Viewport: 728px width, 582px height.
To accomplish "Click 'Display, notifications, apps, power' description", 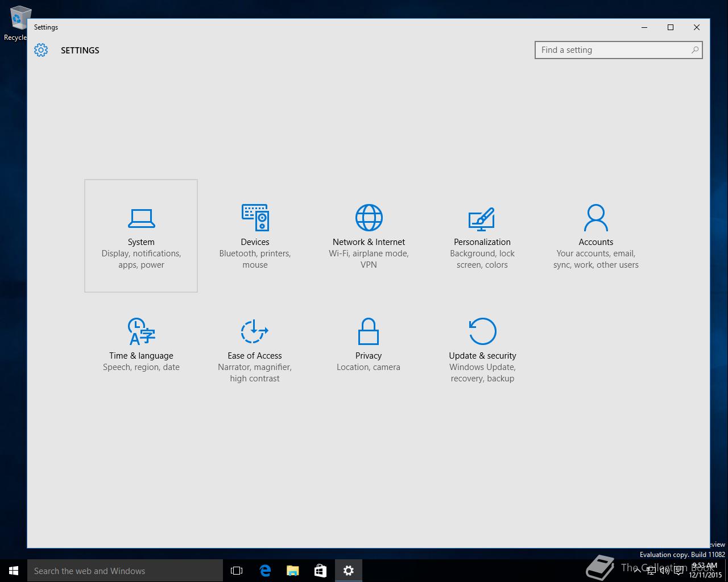I will (141, 259).
